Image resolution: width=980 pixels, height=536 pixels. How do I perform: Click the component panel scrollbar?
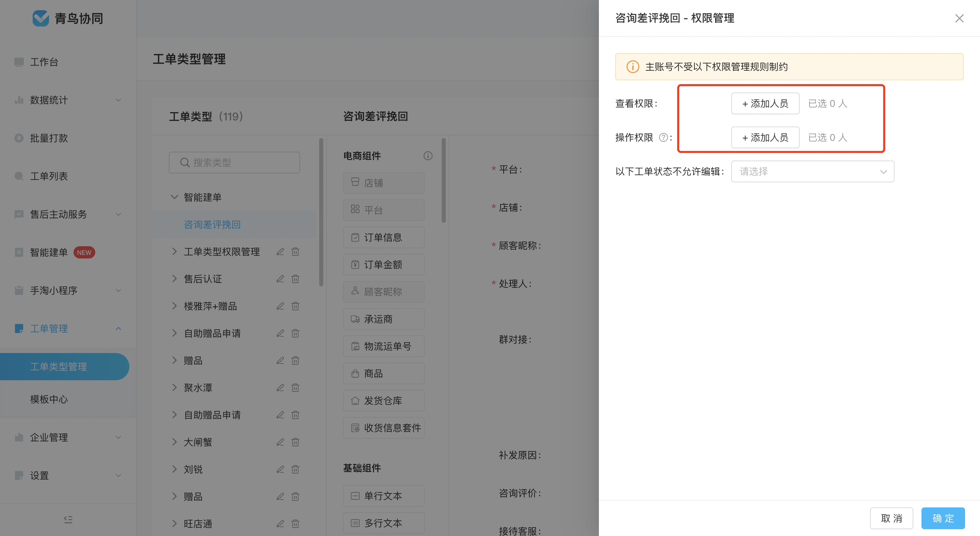[444, 180]
